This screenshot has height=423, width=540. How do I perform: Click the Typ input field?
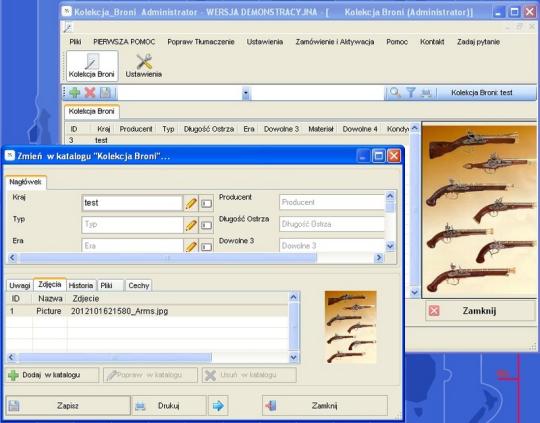tap(132, 225)
